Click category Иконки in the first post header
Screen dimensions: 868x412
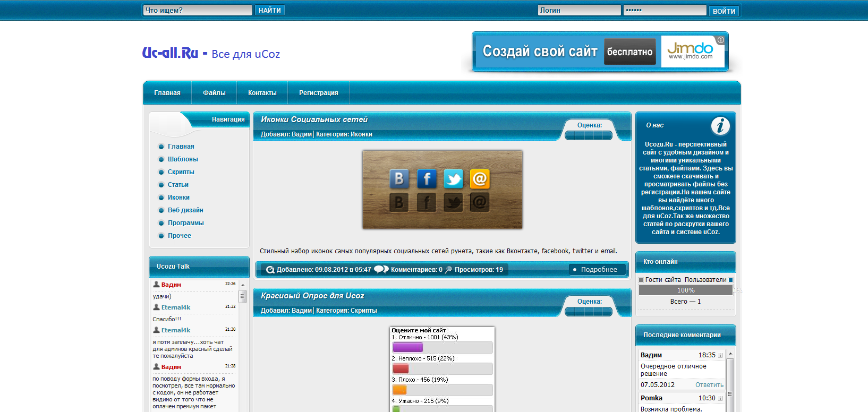click(x=361, y=134)
